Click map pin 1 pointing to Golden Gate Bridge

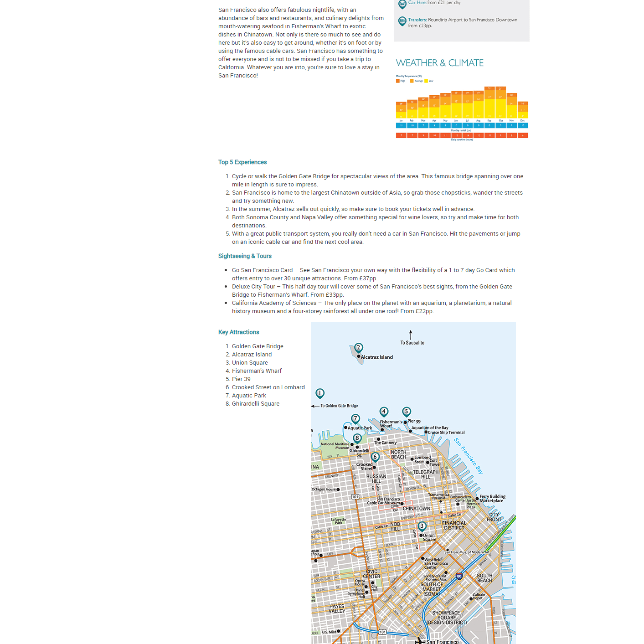pyautogui.click(x=320, y=392)
